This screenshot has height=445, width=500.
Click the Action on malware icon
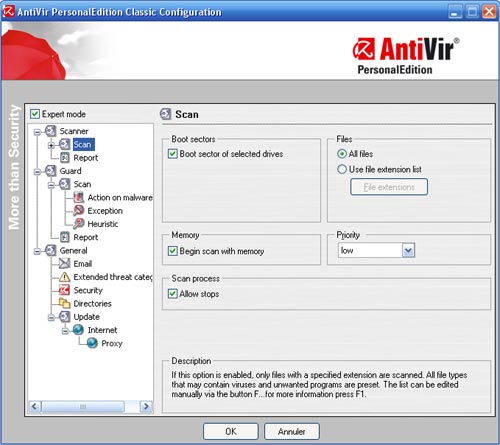[x=79, y=197]
